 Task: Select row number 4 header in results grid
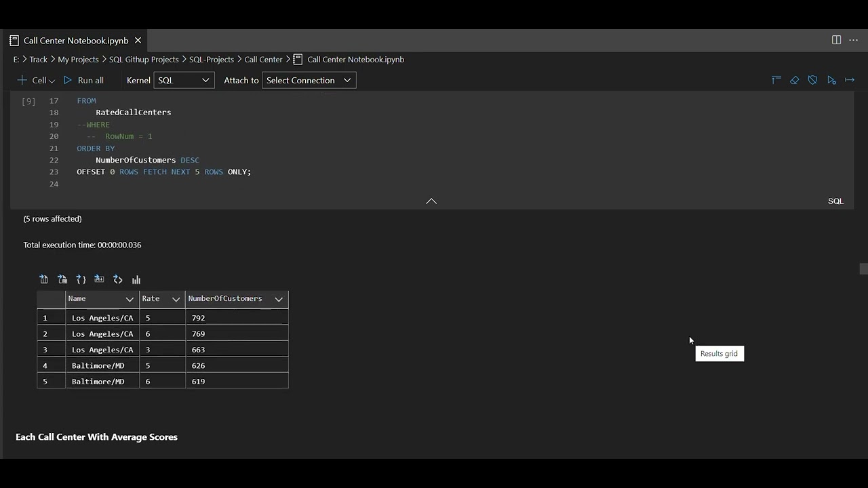tap(52, 365)
